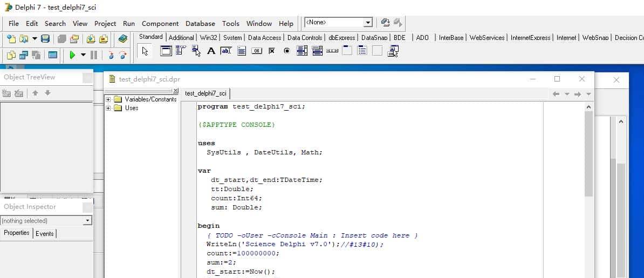Open the Back history dropdown in editor

pos(567,94)
